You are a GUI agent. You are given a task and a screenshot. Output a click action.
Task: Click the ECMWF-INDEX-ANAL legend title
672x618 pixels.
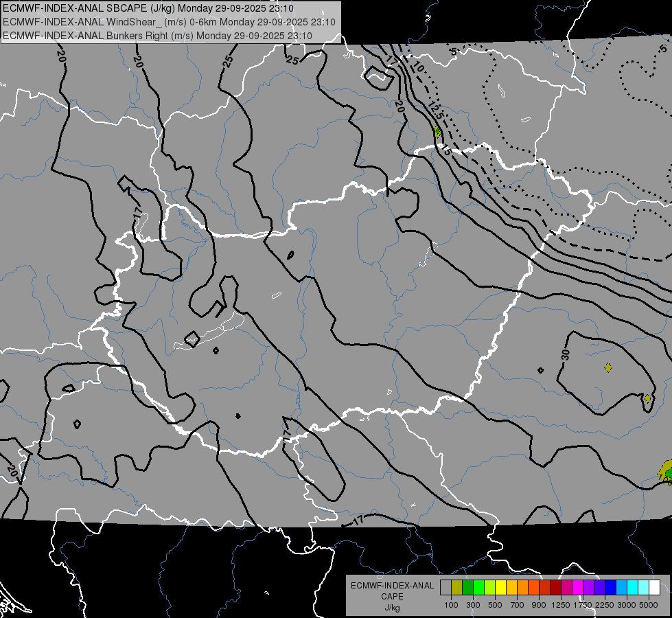(x=392, y=586)
